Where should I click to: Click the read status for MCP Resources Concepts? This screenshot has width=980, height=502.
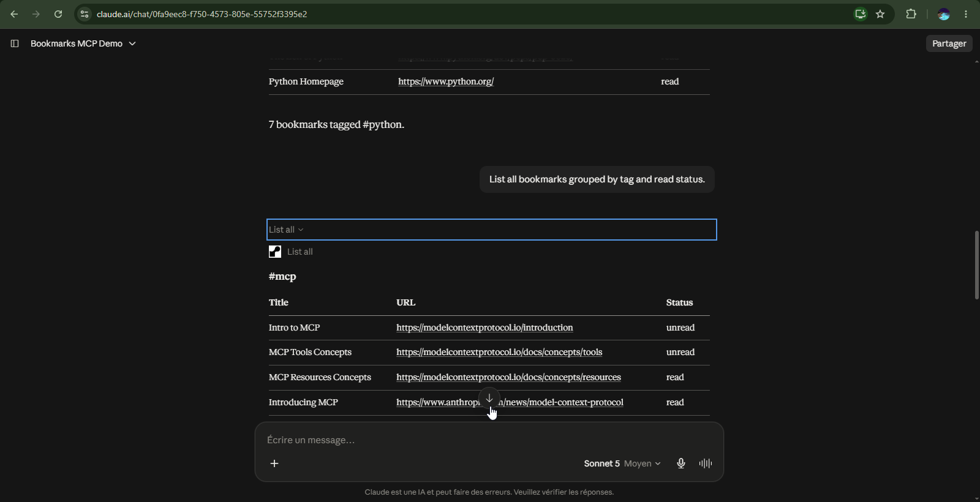[x=675, y=377]
